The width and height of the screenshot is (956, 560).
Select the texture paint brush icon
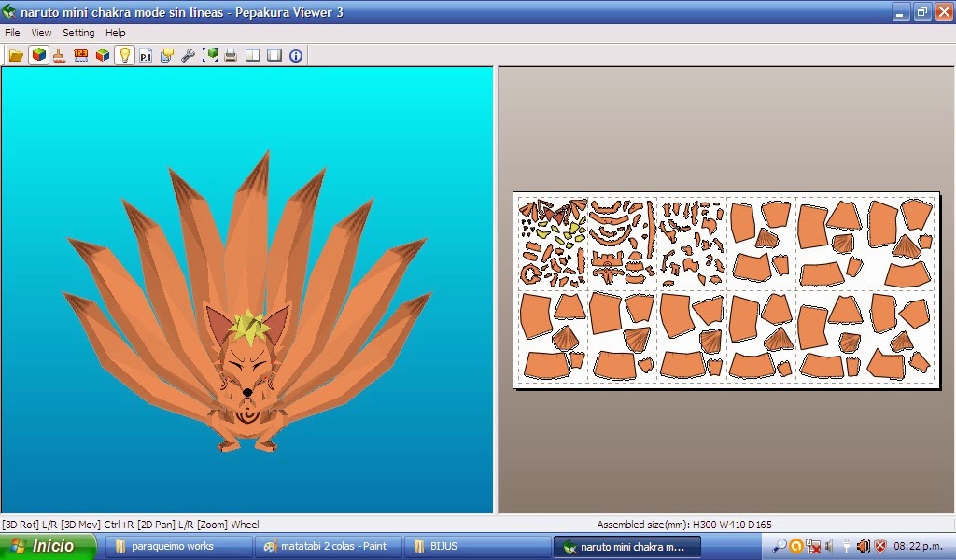tap(58, 55)
